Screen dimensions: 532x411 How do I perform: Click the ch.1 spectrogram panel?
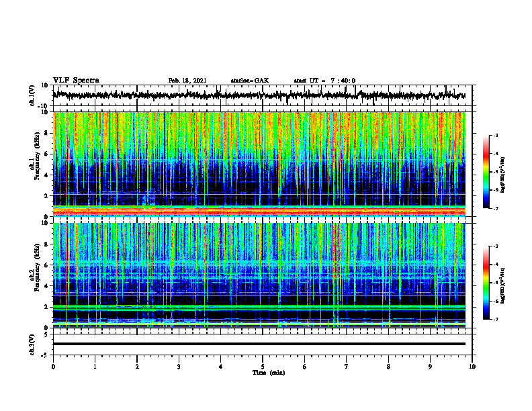point(259,164)
